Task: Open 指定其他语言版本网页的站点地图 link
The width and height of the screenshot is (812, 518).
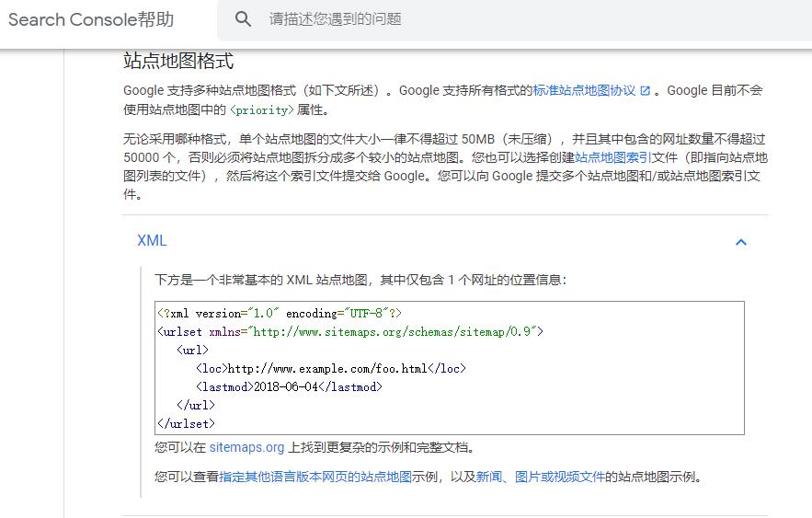Action: 315,477
